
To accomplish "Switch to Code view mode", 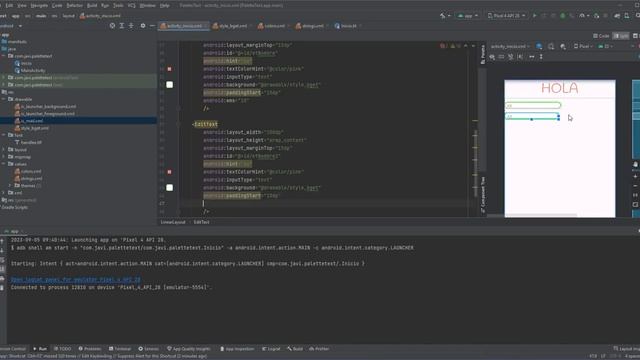I will click(x=602, y=36).
